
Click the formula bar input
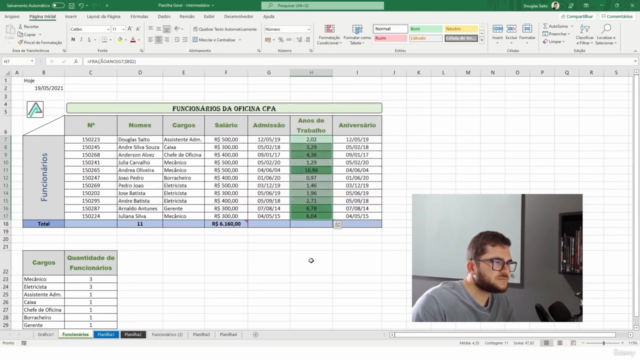coord(359,61)
